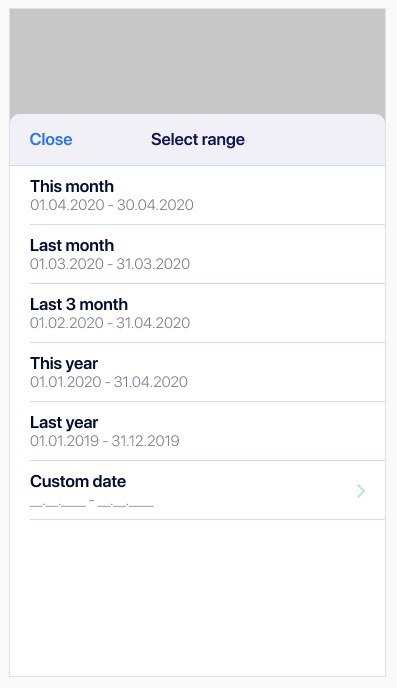Click the 01.01.2020 - 31.04.2020 date text
Screen dimensions: 397x688
[109, 382]
